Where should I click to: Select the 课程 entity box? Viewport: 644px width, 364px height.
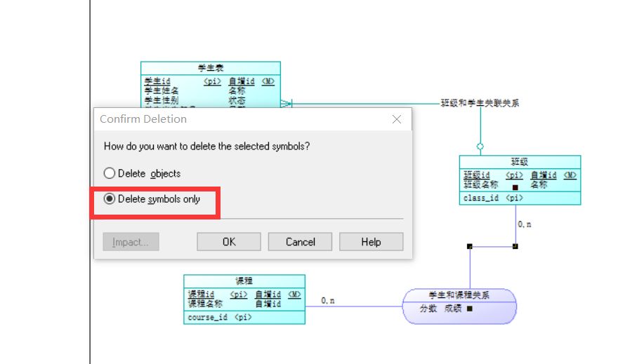click(x=244, y=299)
